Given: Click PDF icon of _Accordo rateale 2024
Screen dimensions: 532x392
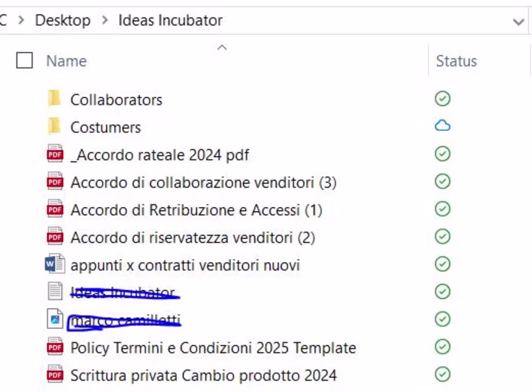Looking at the screenshot, I should [x=55, y=155].
